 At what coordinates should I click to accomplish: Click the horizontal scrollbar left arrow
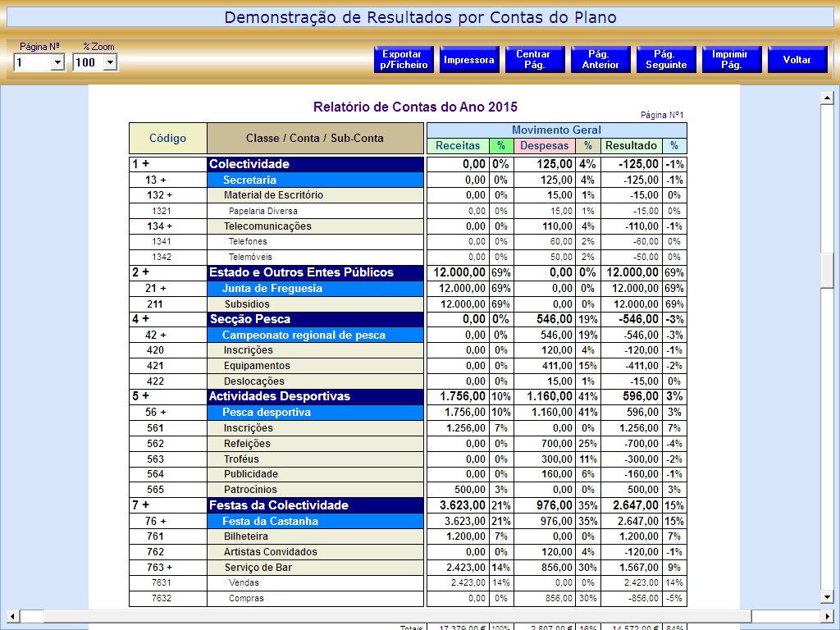click(x=12, y=616)
